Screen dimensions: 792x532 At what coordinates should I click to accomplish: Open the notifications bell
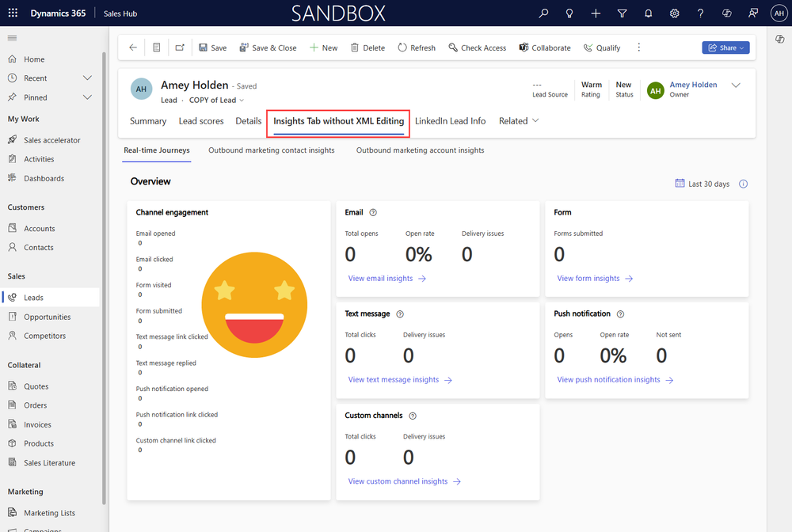(x=648, y=13)
